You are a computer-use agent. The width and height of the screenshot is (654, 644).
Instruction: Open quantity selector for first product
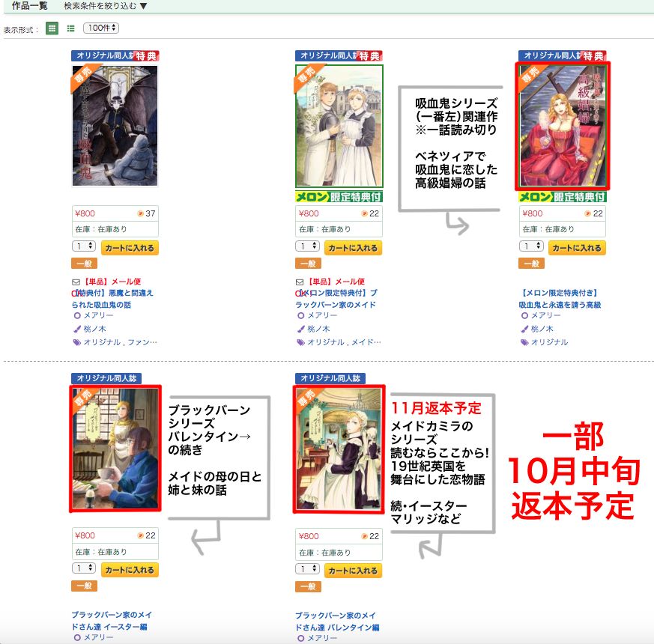84,246
